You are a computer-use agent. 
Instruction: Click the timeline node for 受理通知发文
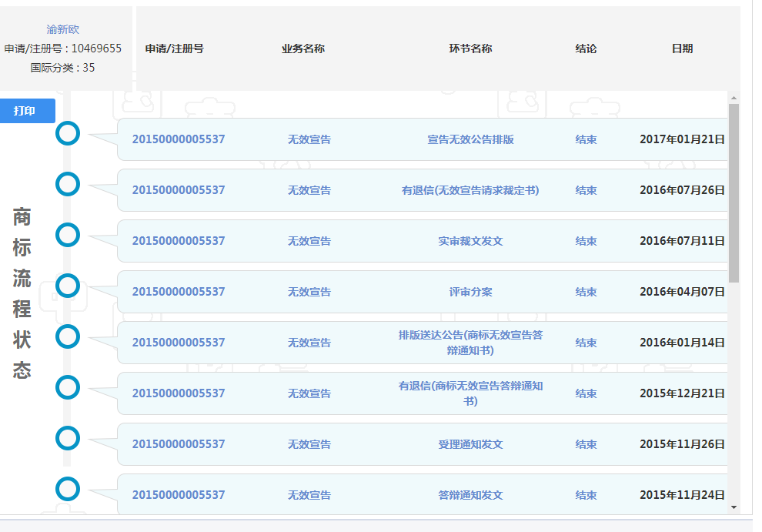tap(68, 439)
